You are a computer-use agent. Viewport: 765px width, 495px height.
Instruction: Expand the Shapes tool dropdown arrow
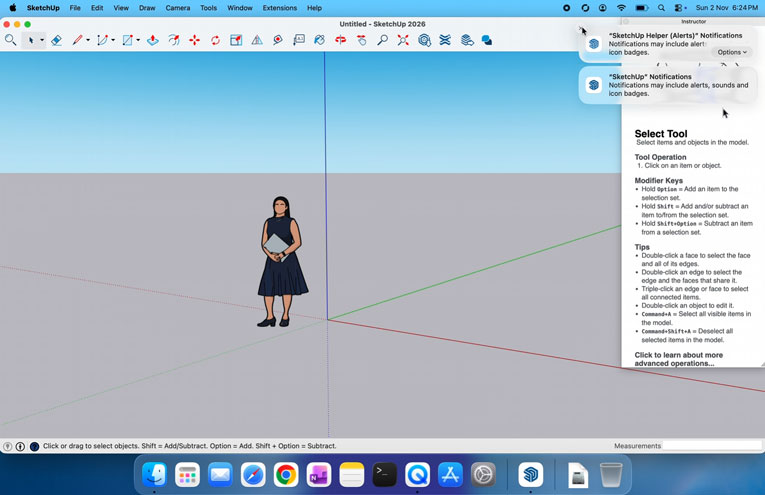pos(138,40)
